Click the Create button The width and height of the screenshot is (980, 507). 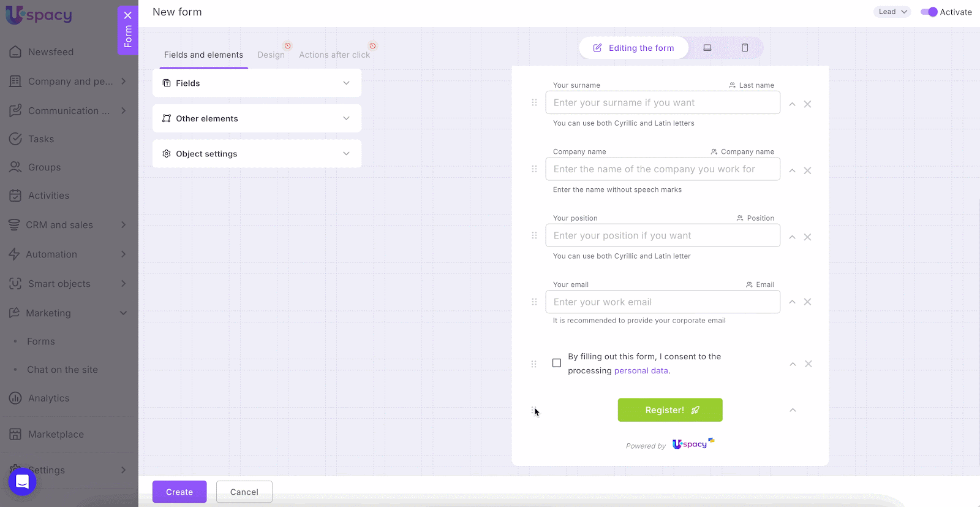179,492
